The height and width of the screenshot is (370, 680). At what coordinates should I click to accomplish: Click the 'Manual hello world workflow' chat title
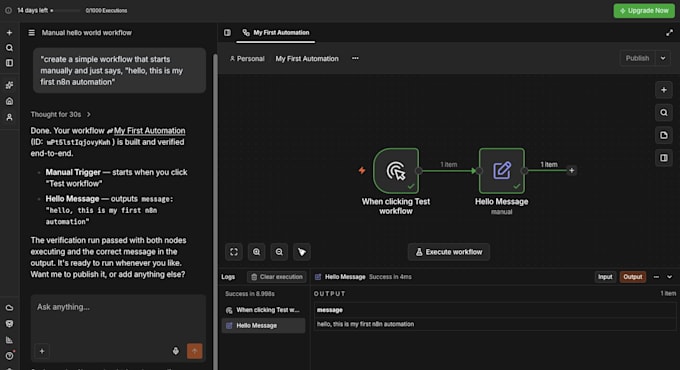coord(87,33)
